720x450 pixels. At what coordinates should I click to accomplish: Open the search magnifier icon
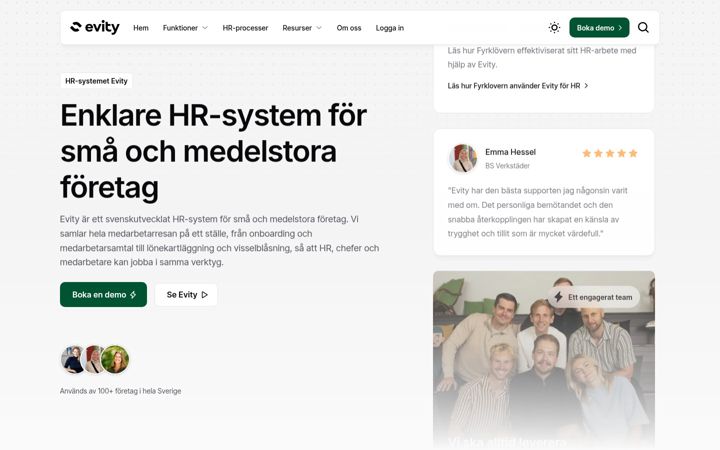tap(643, 28)
